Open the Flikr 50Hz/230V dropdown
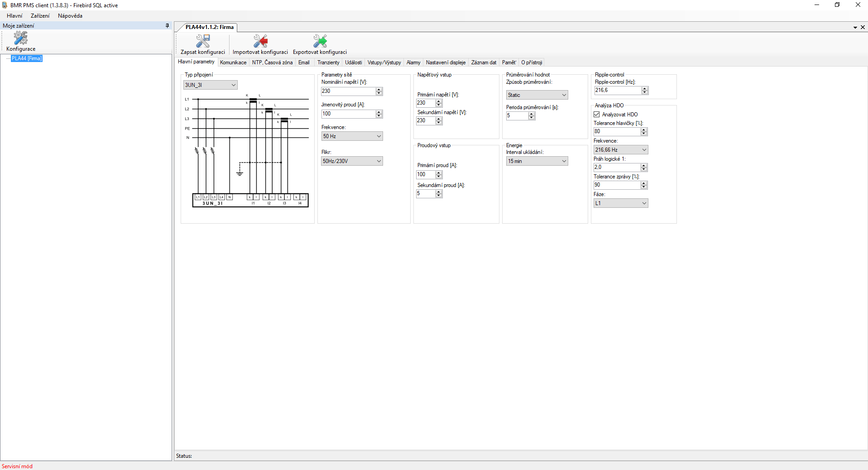 click(x=352, y=161)
